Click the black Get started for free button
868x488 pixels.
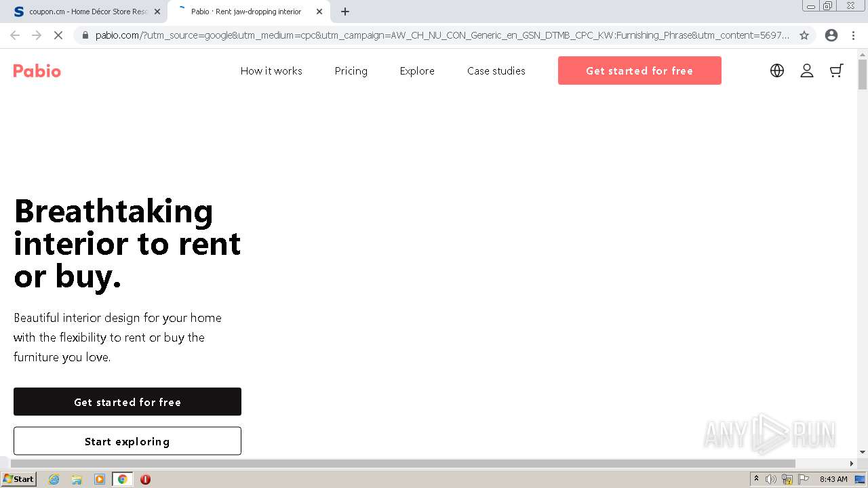(x=127, y=402)
